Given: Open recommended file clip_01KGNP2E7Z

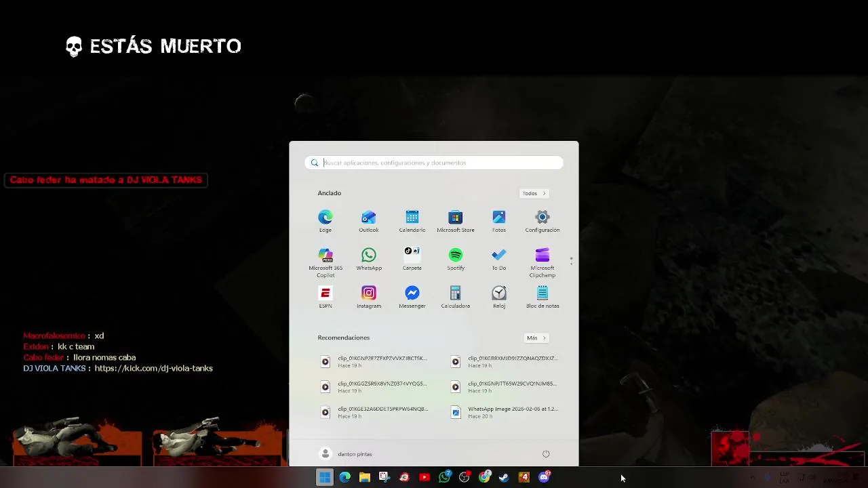Looking at the screenshot, I should [x=374, y=362].
